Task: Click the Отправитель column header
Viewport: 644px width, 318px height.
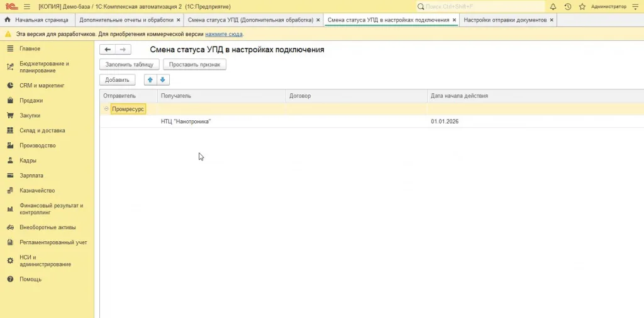Action: (x=128, y=96)
